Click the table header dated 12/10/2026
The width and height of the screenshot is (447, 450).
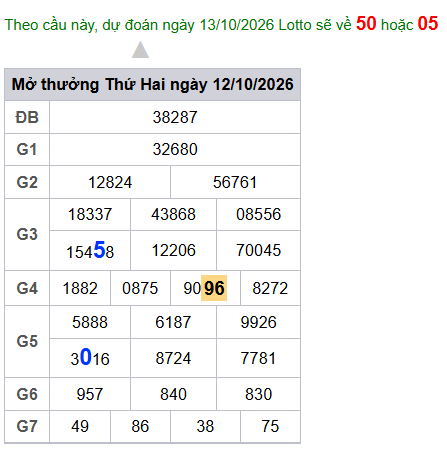point(153,84)
